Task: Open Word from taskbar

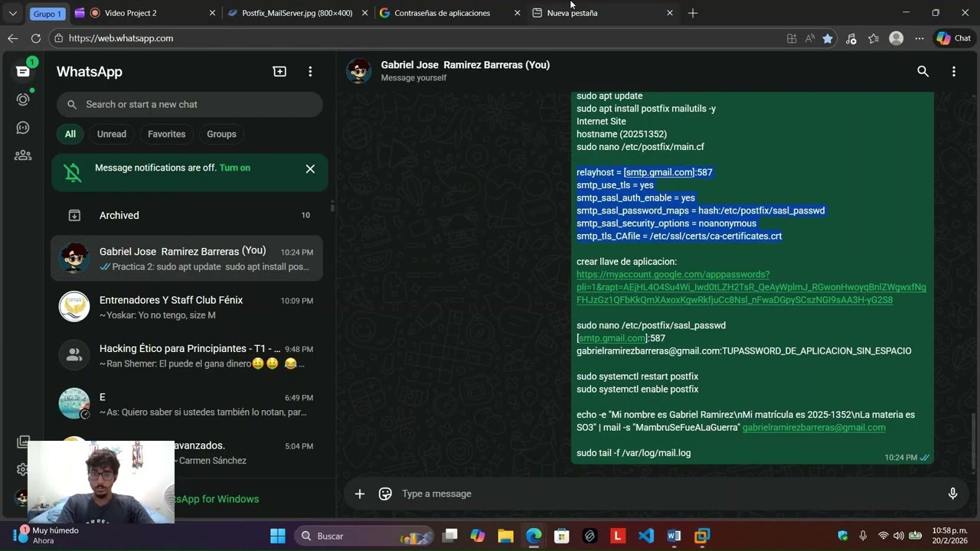Action: (x=674, y=536)
